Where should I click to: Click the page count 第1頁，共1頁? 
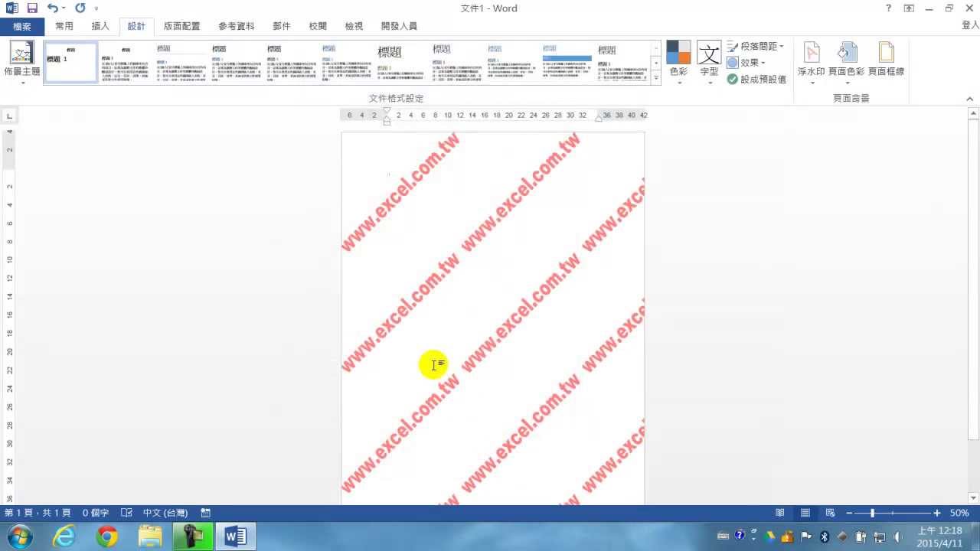(38, 513)
